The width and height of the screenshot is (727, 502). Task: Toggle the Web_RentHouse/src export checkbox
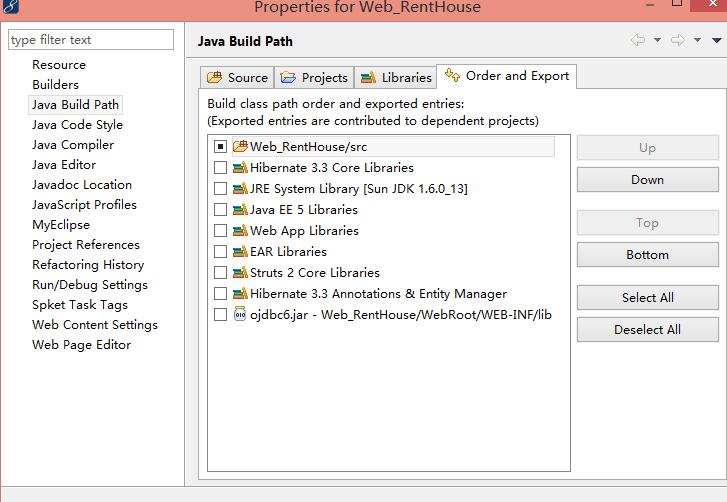[220, 147]
